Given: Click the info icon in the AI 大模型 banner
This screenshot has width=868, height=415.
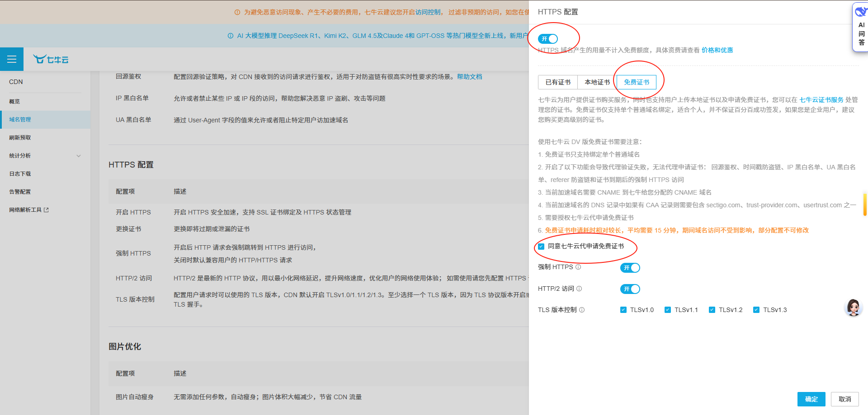Looking at the screenshot, I should click(x=231, y=36).
